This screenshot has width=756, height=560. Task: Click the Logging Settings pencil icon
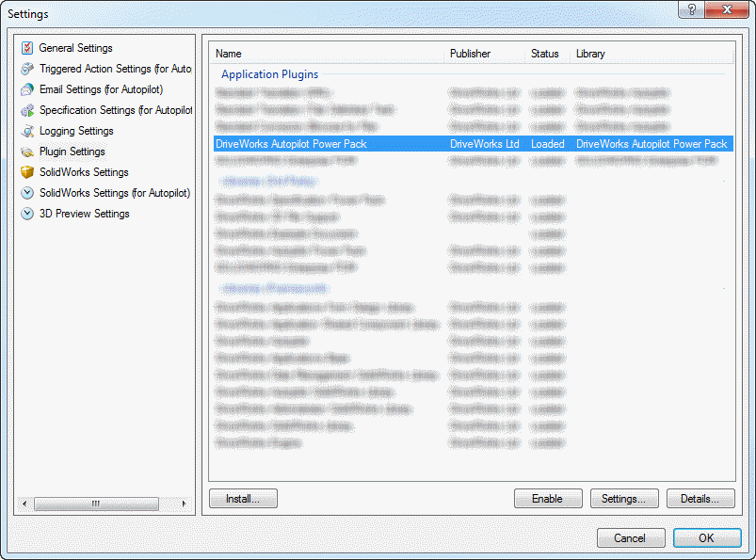pyautogui.click(x=27, y=131)
